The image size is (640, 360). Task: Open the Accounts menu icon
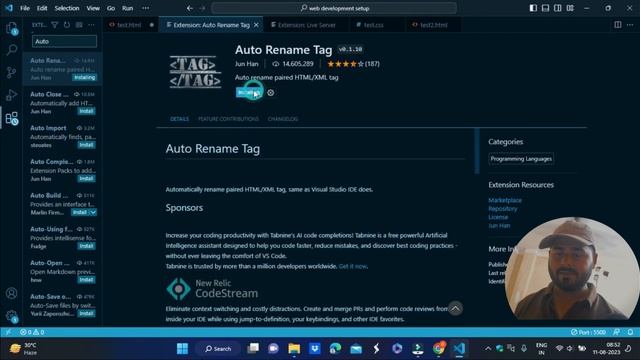point(11,293)
